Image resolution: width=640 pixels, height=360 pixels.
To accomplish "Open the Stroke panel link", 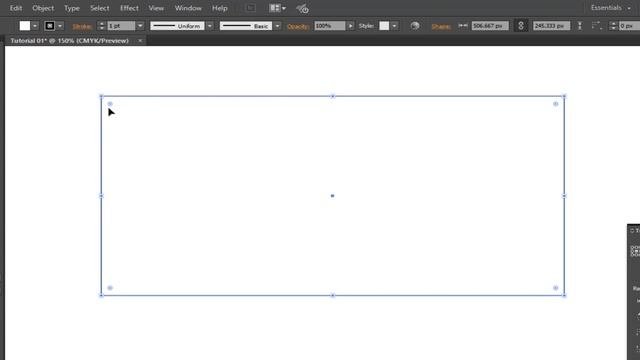I will (x=82, y=26).
